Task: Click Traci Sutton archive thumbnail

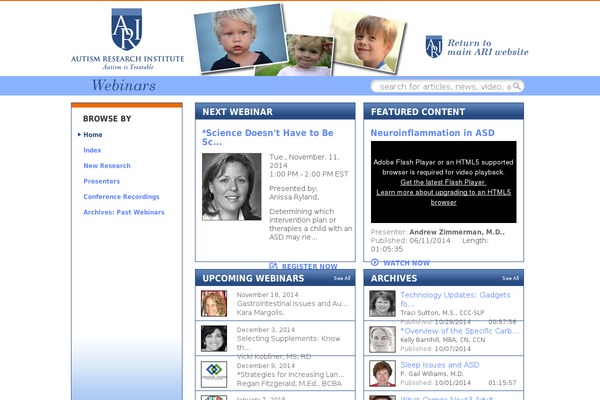Action: pyautogui.click(x=382, y=303)
